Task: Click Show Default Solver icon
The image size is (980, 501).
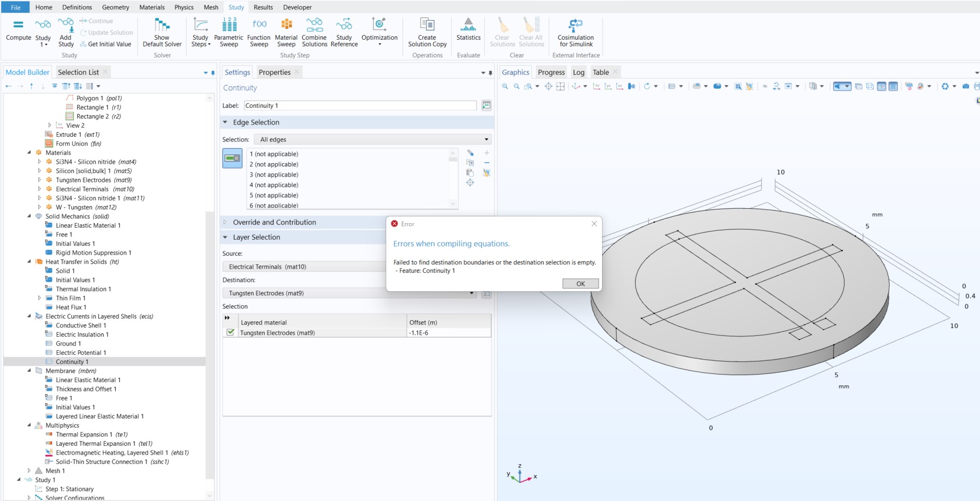Action: coord(162,32)
